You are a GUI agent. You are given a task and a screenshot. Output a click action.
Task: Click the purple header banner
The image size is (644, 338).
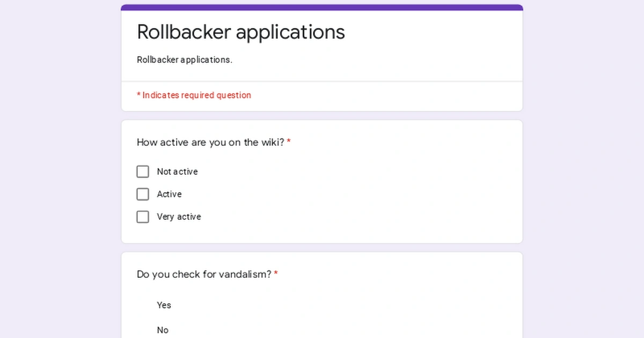click(x=322, y=6)
